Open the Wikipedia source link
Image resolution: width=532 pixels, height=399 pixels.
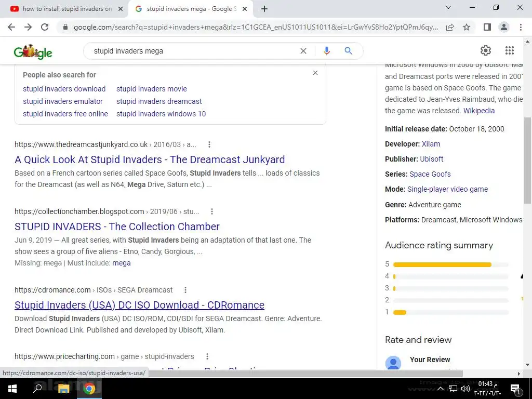479,111
